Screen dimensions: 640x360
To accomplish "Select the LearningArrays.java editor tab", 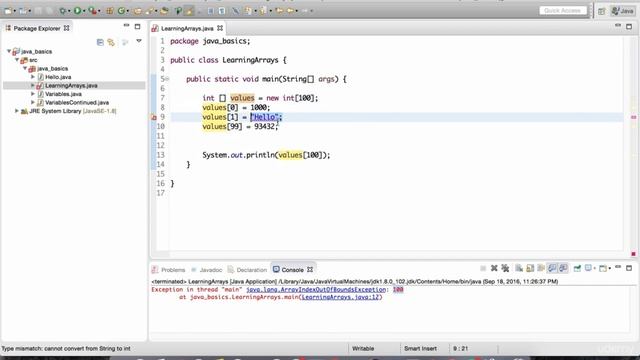I will click(187, 28).
